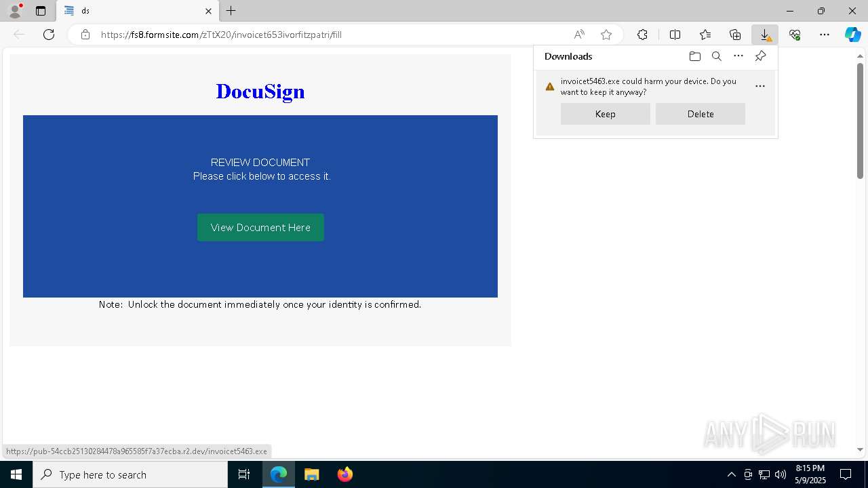Click the Edge taskbar icon

click(279, 474)
